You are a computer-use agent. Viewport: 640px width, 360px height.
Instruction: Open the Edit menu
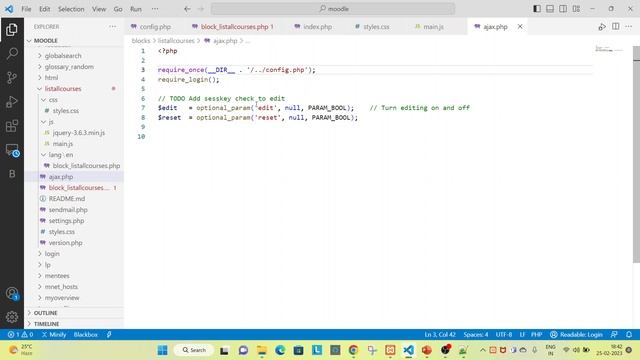tap(45, 9)
